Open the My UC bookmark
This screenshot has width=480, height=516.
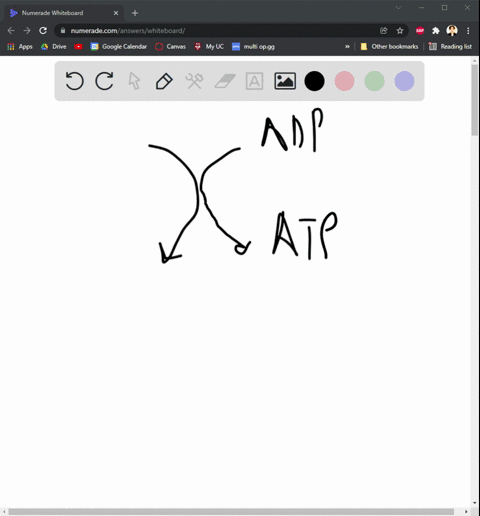tap(209, 47)
